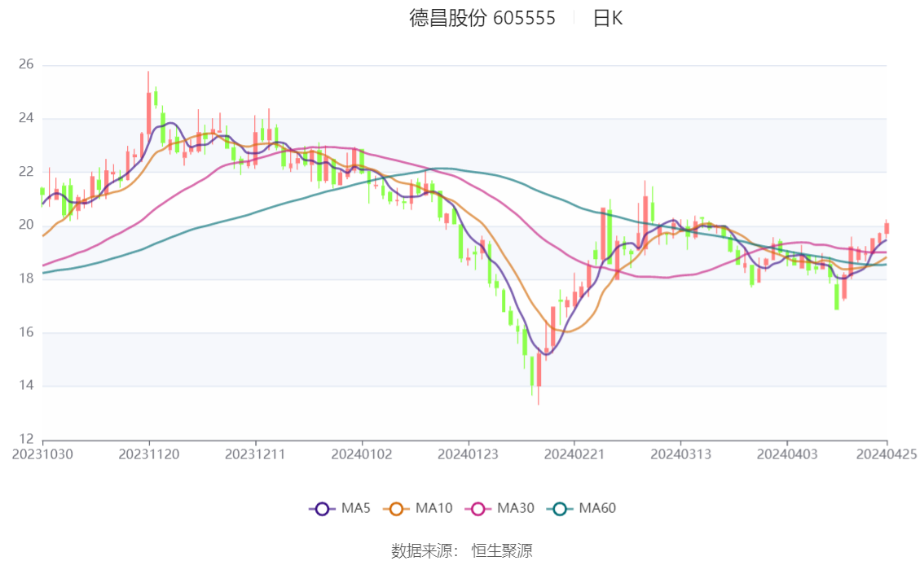924x561 pixels.
Task: Click the price axis label 26
Action: 26,65
